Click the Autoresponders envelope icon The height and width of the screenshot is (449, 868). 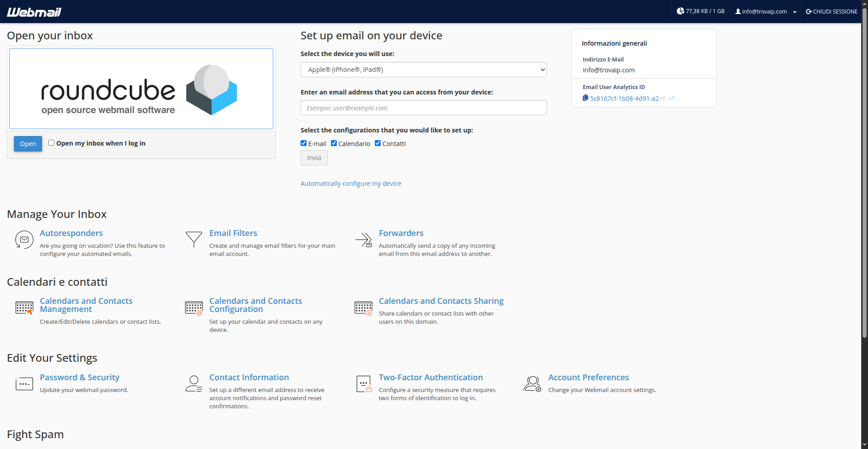[24, 240]
